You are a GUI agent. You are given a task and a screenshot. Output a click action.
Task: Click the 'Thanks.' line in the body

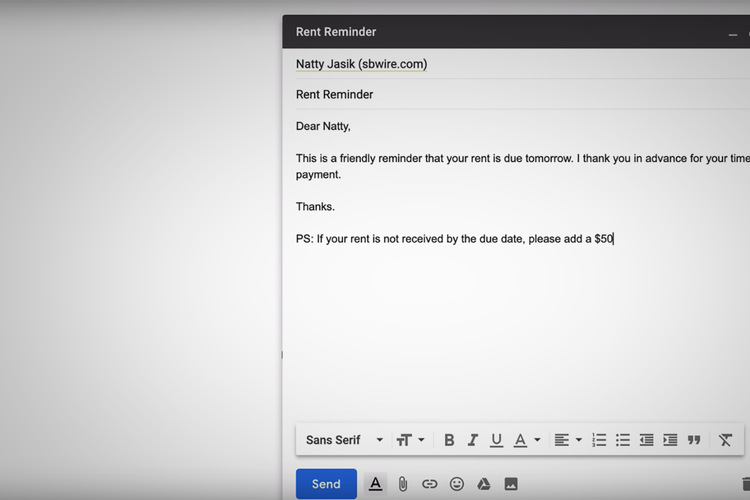pos(315,207)
